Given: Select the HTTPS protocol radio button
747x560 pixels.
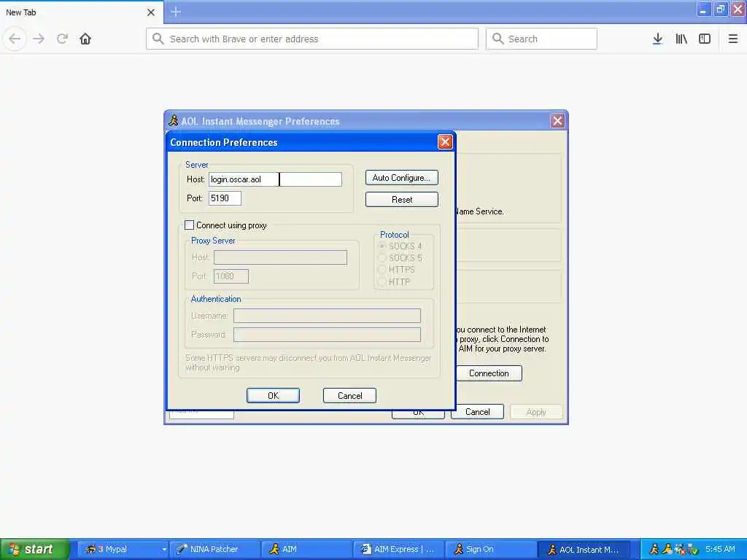Looking at the screenshot, I should point(382,270).
